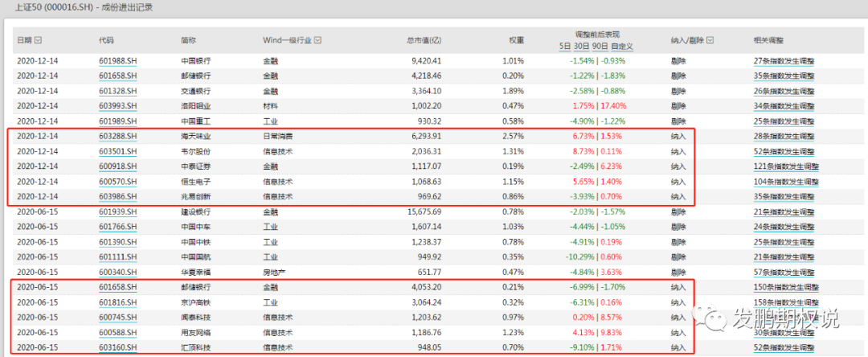
Task: Select the 兆易创新 name cell
Action: coord(195,196)
